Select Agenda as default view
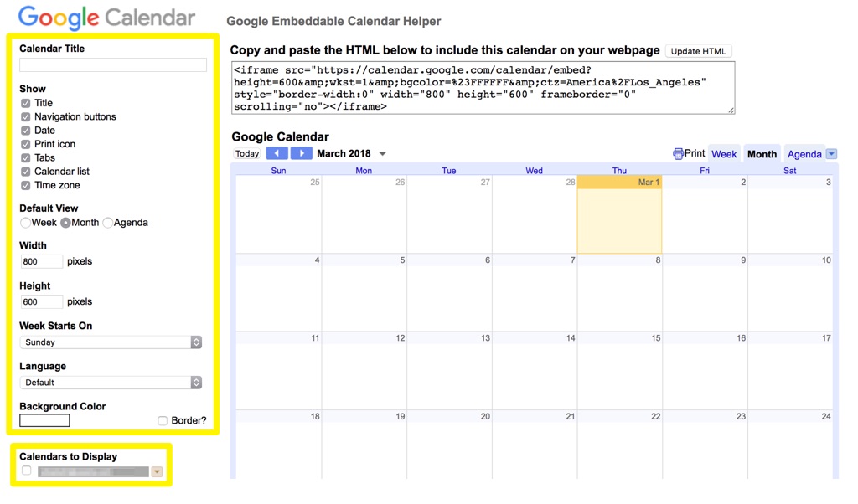 click(x=108, y=223)
